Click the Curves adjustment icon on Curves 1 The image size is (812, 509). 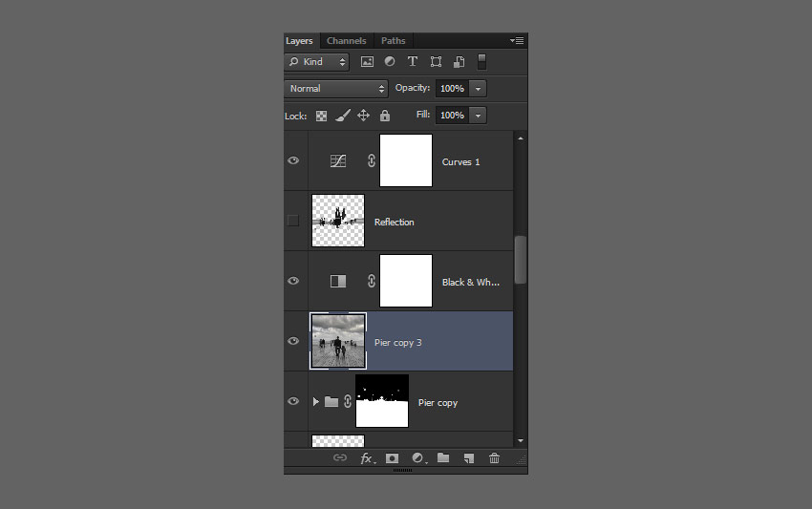tap(338, 160)
